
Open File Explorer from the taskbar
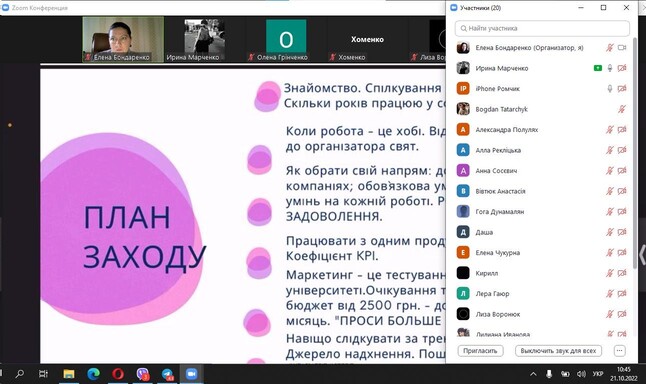68,374
